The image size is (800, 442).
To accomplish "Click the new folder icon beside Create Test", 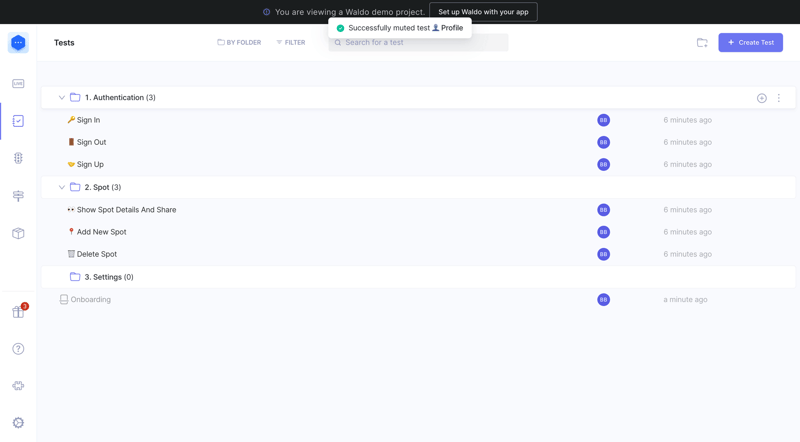I will click(702, 43).
